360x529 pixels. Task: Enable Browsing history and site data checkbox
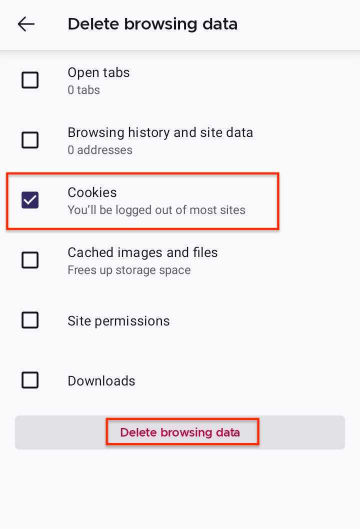pyautogui.click(x=30, y=140)
